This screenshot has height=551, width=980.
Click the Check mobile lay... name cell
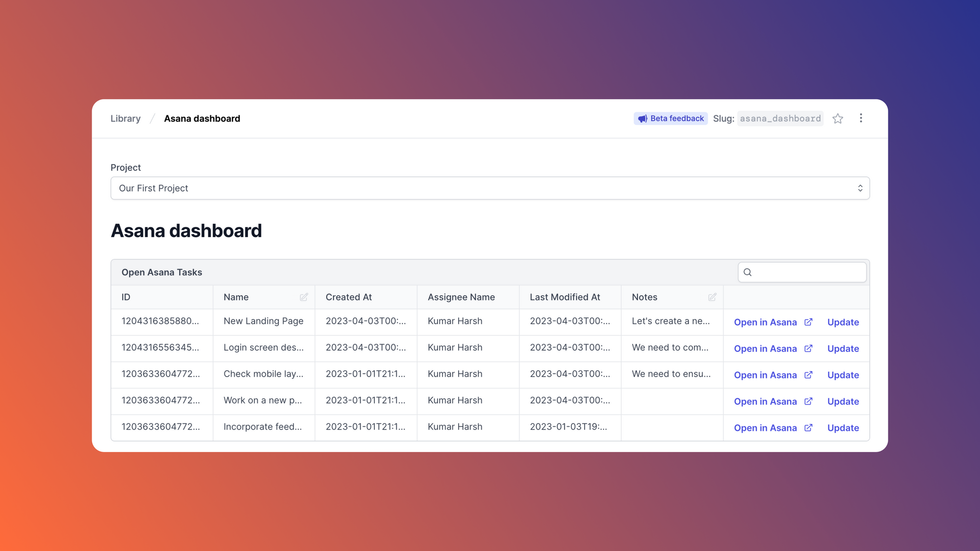(264, 374)
